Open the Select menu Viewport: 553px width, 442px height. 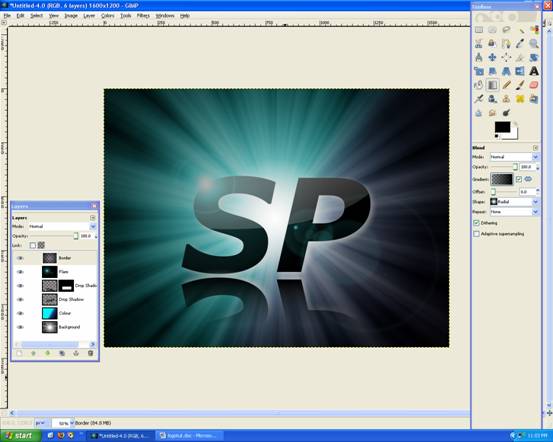point(36,16)
